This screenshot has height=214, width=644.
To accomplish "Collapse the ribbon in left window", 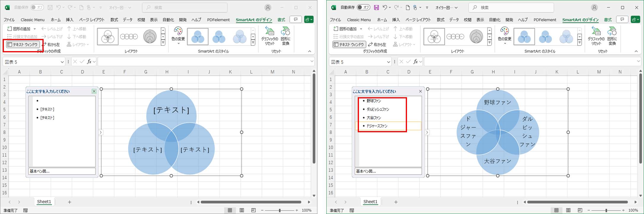I will pyautogui.click(x=310, y=51).
